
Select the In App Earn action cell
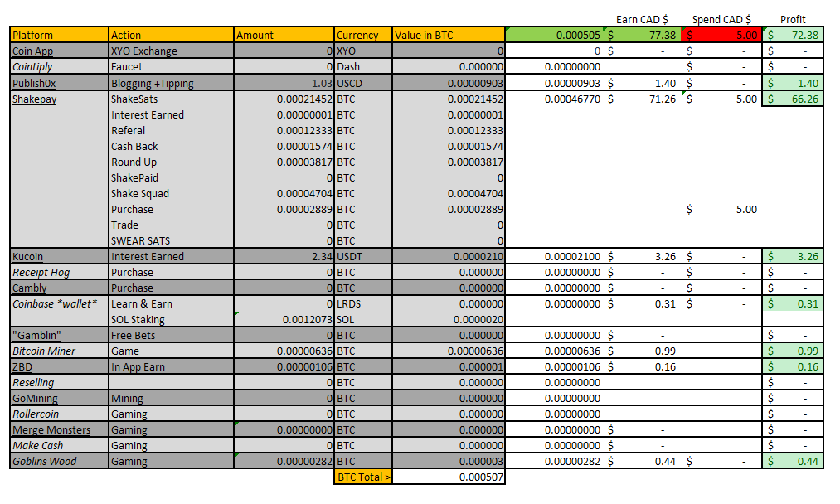(172, 367)
